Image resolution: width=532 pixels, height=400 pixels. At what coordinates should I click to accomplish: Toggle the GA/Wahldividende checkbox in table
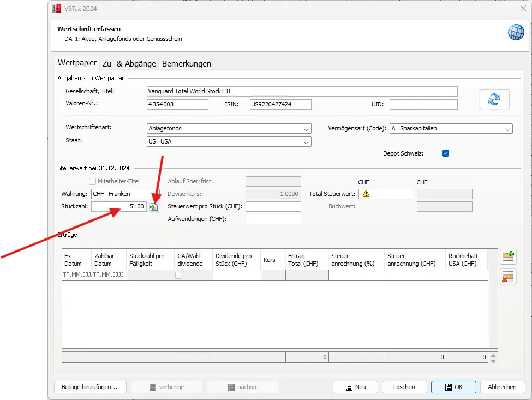coord(178,276)
